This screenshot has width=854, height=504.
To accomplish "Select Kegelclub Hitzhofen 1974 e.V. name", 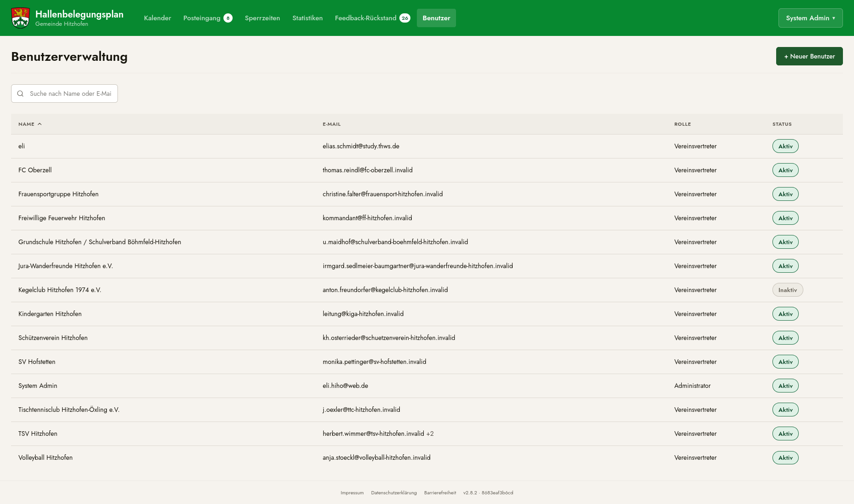I will point(60,290).
